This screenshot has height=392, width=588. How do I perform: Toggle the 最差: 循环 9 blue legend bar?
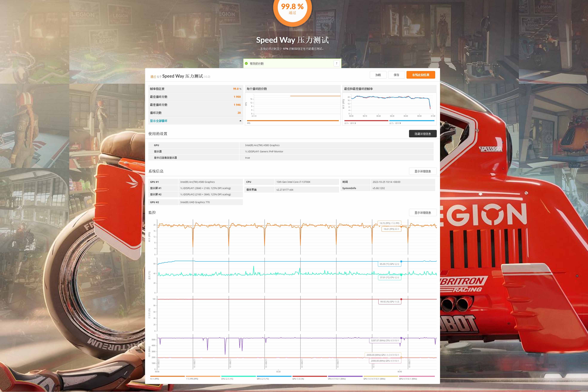click(412, 121)
